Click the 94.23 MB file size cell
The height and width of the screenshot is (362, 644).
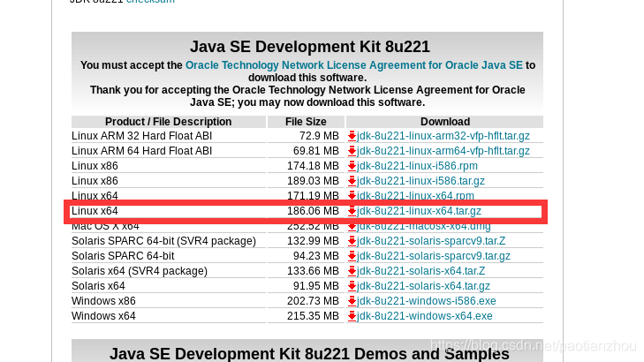pyautogui.click(x=316, y=256)
